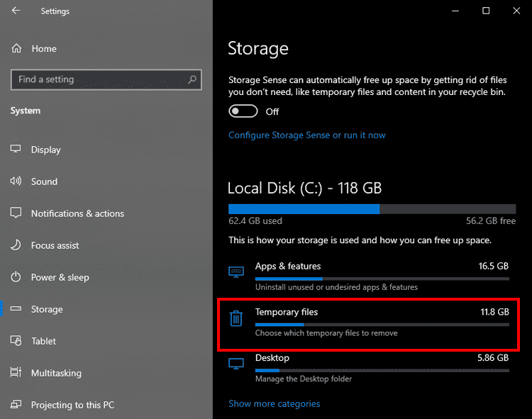This screenshot has height=419, width=532.
Task: Click the 56.2 GB free label
Action: 491,221
